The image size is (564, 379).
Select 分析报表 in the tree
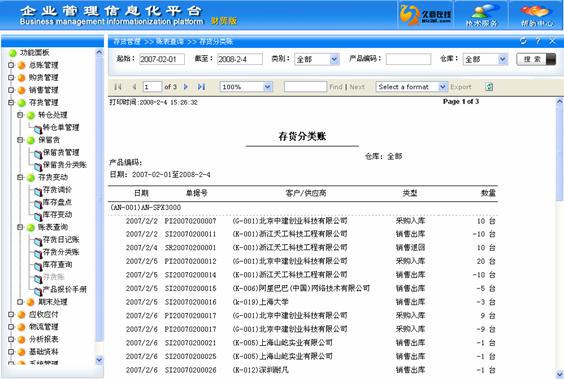point(44,339)
